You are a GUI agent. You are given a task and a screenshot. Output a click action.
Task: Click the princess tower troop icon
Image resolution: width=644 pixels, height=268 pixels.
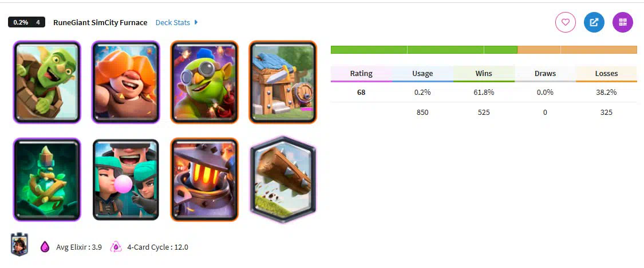coord(19,245)
